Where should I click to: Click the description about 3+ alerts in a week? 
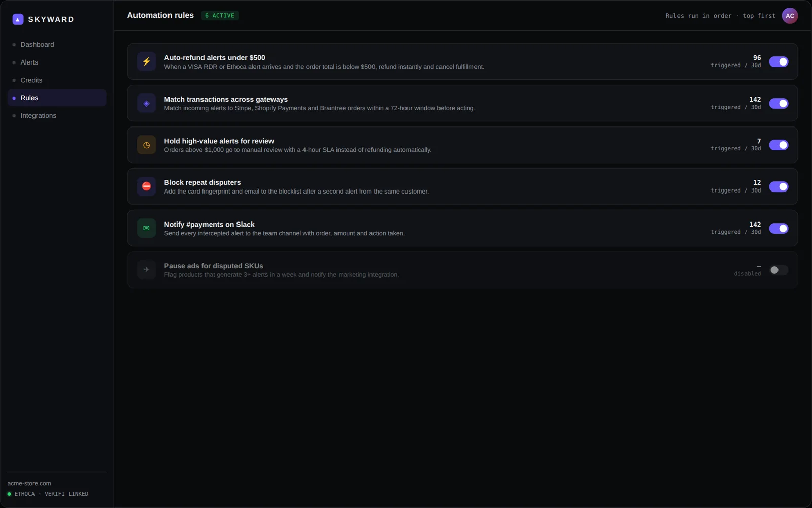pyautogui.click(x=281, y=275)
